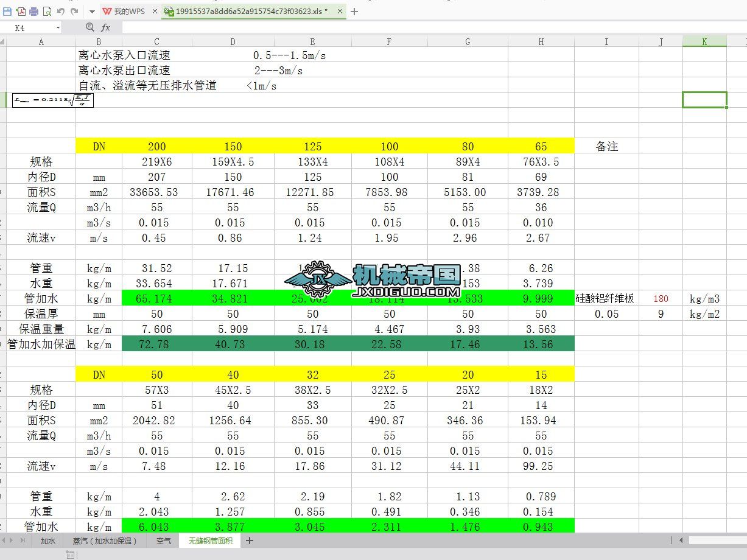This screenshot has height=560, width=747.
Task: Go to last sheet navigation arrow
Action: [x=24, y=541]
